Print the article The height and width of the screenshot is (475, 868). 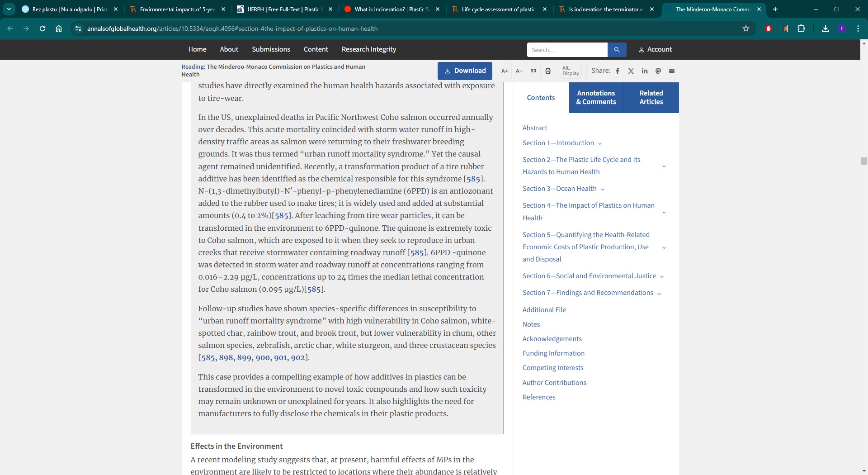click(548, 71)
